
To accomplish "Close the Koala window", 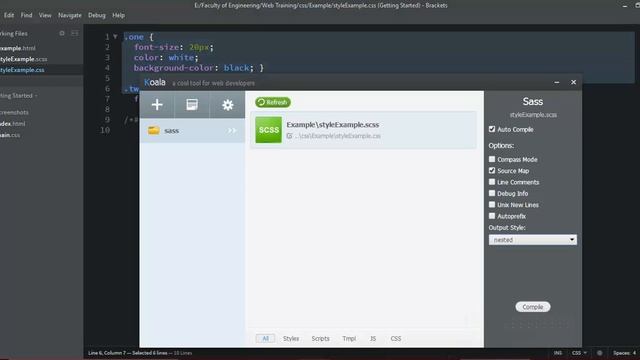I will pos(573,82).
